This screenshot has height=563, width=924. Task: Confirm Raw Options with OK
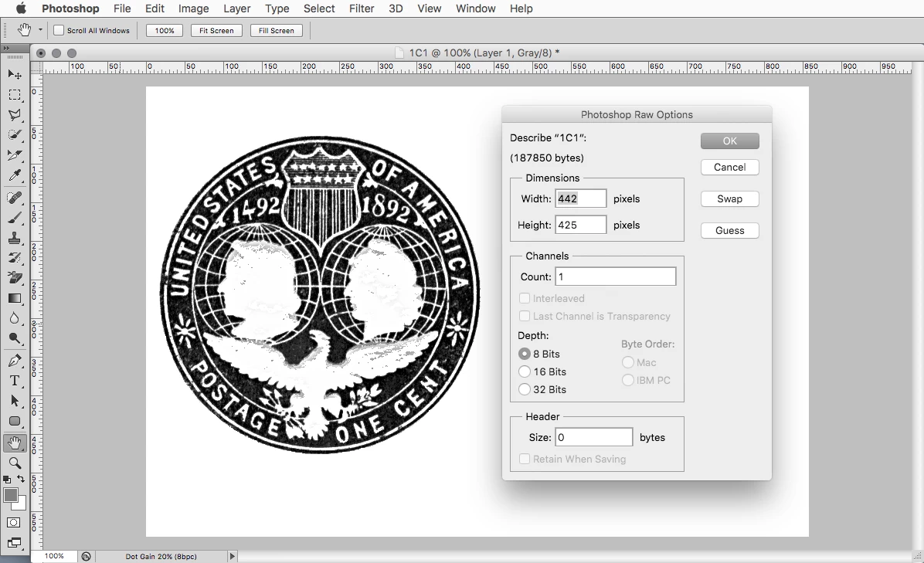(x=729, y=141)
